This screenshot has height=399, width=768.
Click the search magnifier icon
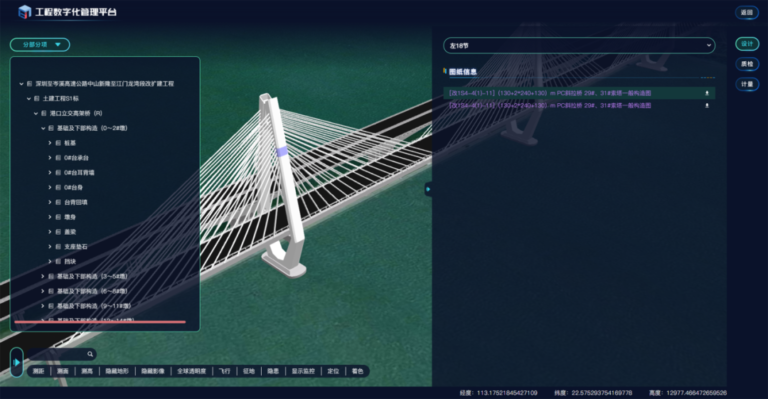tap(90, 354)
